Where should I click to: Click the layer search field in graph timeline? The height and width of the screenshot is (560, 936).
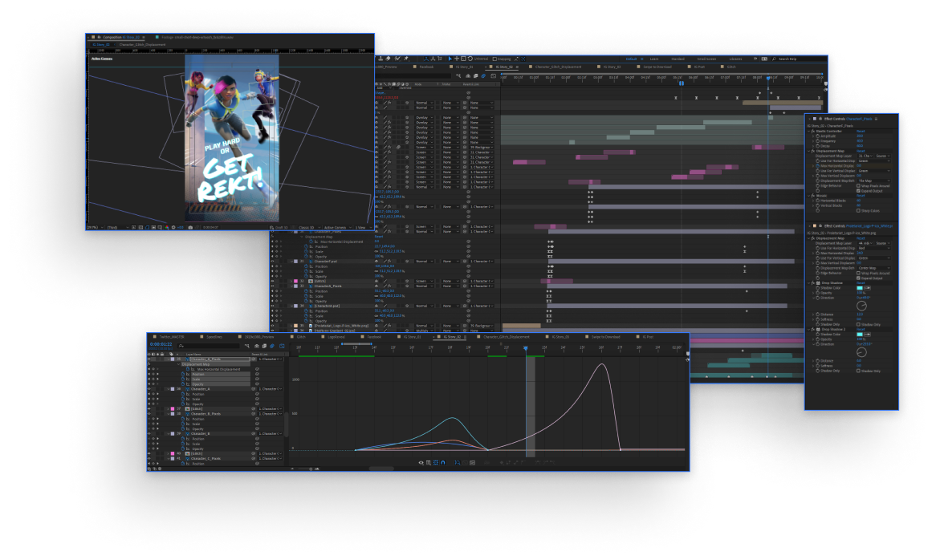click(x=209, y=346)
